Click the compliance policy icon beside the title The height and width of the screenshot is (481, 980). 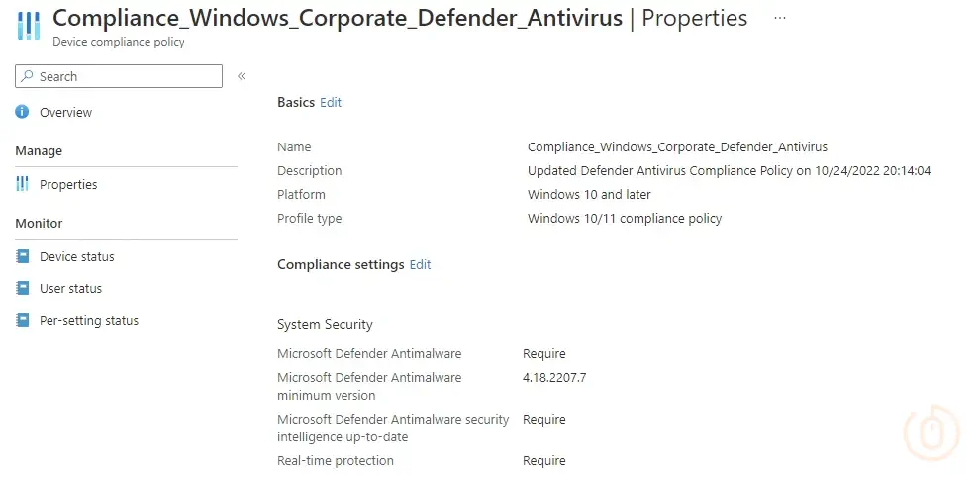(28, 26)
